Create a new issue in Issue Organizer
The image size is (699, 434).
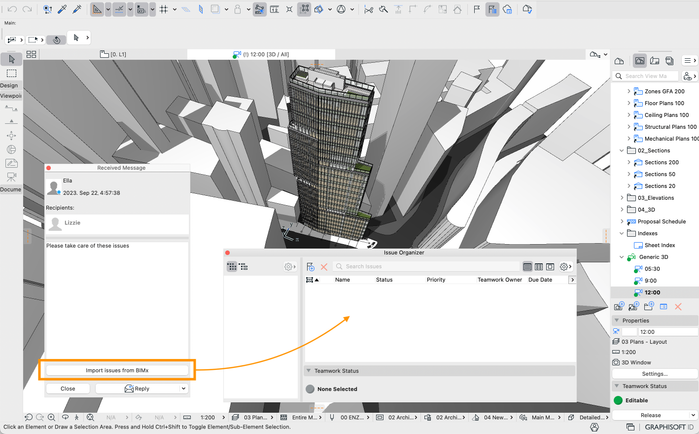point(311,267)
